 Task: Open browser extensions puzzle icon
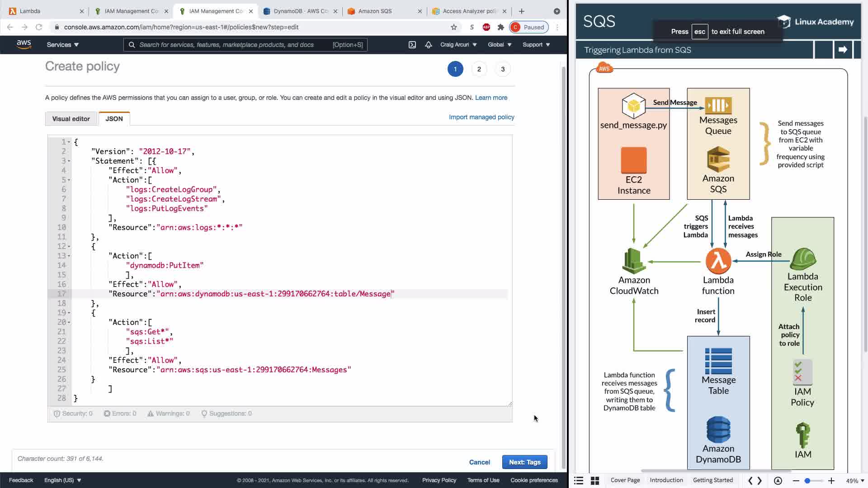(x=500, y=27)
